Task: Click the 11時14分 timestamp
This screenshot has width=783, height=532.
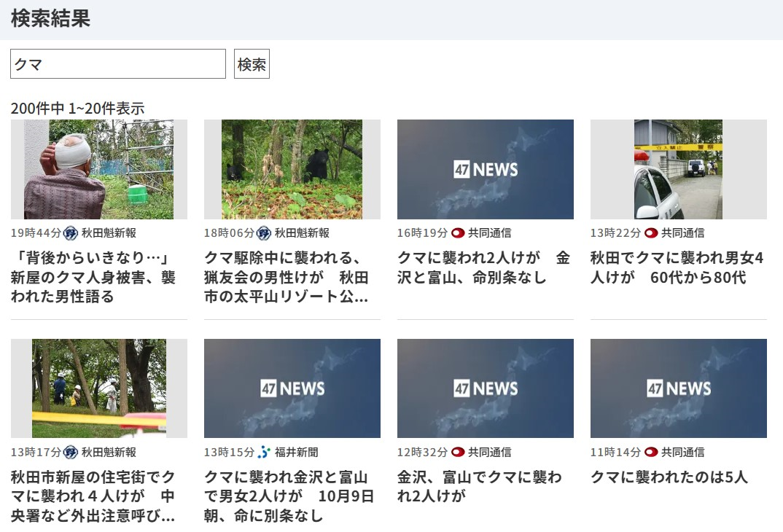Action: pos(616,452)
